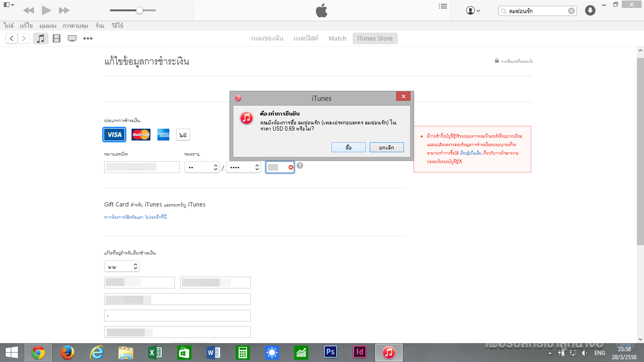Choose the American Express payment card
Viewport: 644px width, 362px height.
coord(164,135)
